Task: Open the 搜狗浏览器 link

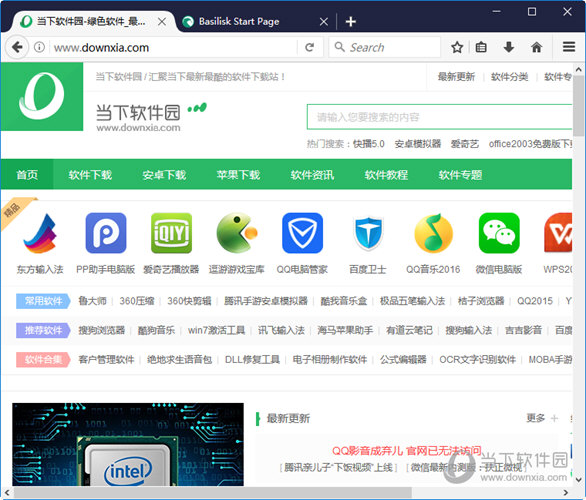Action: tap(101, 330)
